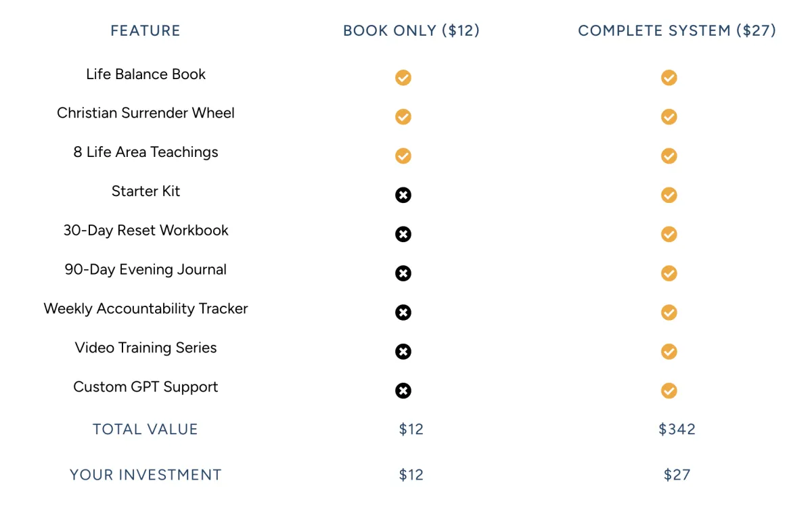Click the Book Only X icon for Weekly Accountability Tracker
812x510 pixels.
(x=403, y=312)
